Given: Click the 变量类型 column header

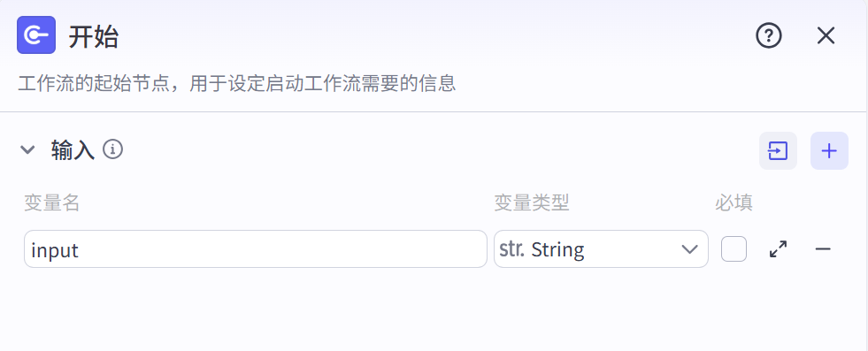Looking at the screenshot, I should click(532, 203).
